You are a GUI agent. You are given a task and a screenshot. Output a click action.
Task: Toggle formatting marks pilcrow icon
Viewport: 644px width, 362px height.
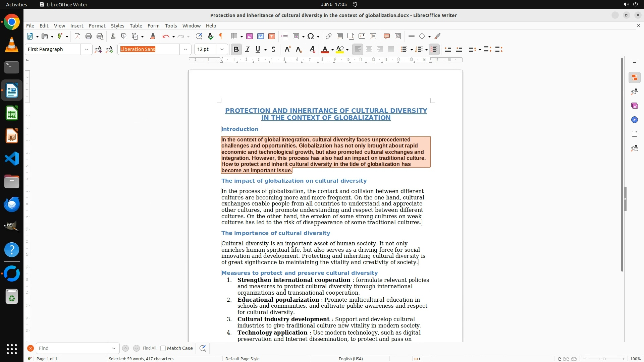pos(221,36)
